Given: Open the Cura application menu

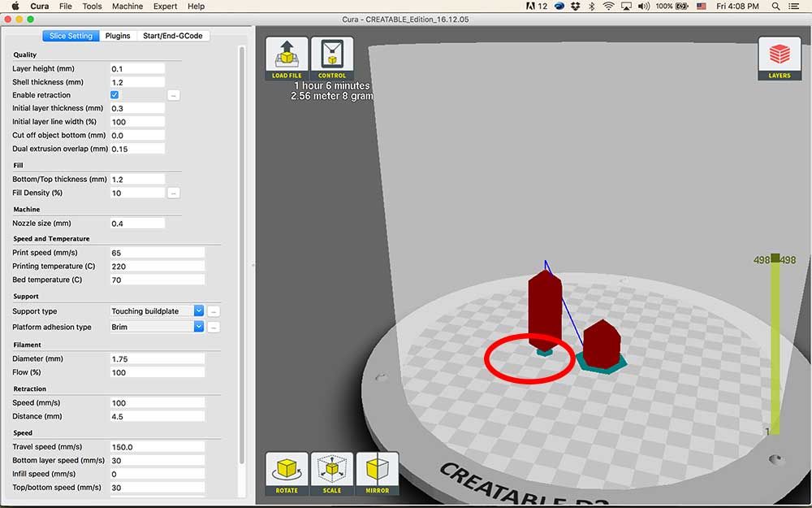Looking at the screenshot, I should (x=39, y=7).
